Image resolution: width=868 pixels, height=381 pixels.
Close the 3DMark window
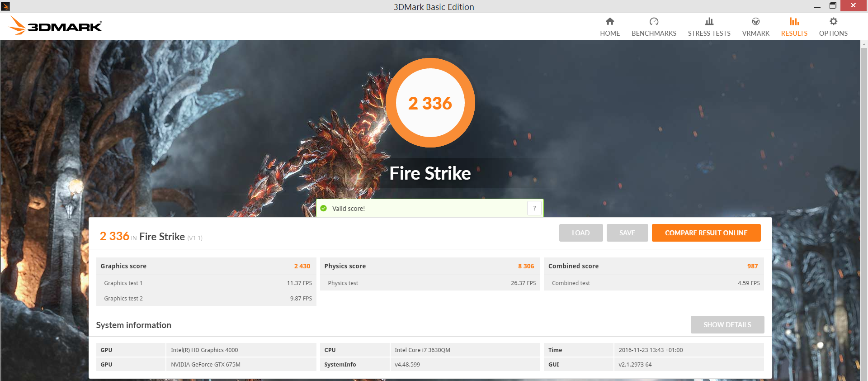[854, 5]
